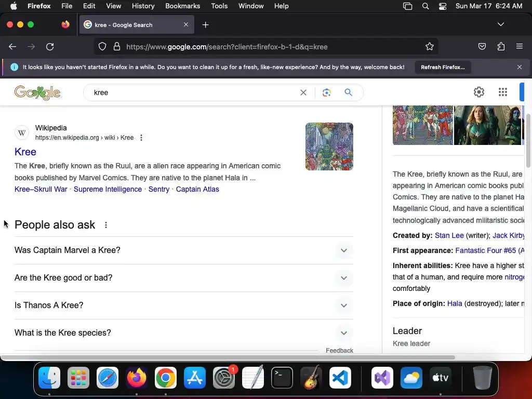
Task: Expand "Is Thanos A Kree?" question
Action: (x=183, y=305)
